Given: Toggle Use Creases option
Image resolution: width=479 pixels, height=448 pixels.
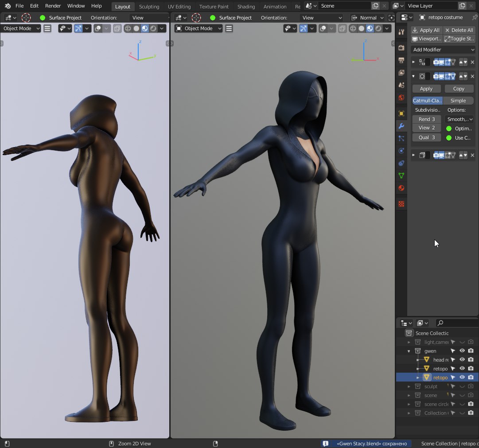Looking at the screenshot, I should pyautogui.click(x=449, y=138).
